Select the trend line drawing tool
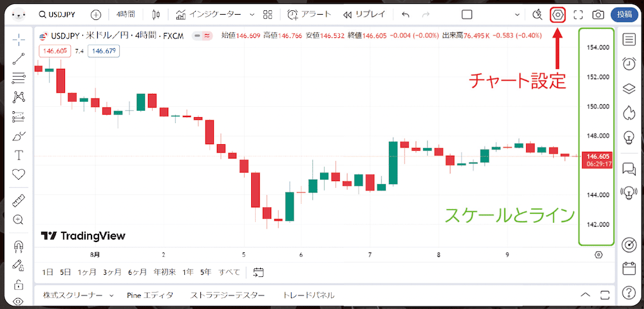 pyautogui.click(x=19, y=59)
